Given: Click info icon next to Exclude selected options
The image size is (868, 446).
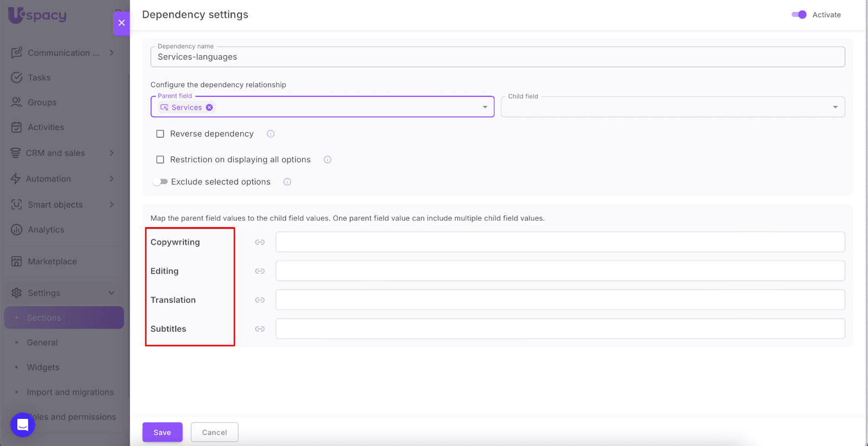Looking at the screenshot, I should pyautogui.click(x=288, y=182).
